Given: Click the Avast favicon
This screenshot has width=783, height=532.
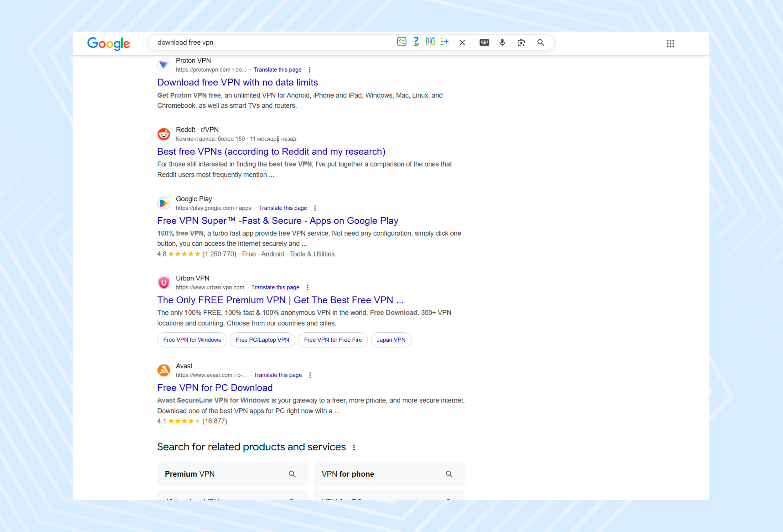Looking at the screenshot, I should click(x=164, y=370).
